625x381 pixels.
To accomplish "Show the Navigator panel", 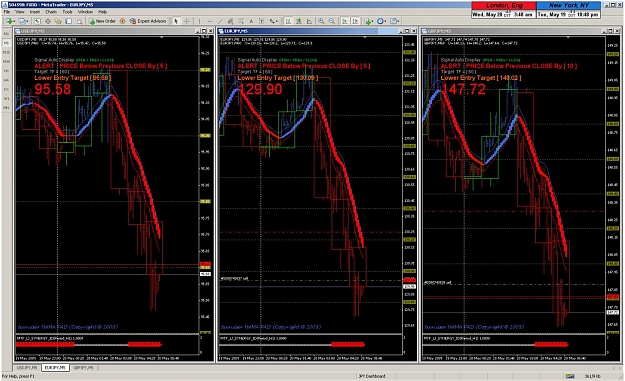I will [x=58, y=21].
